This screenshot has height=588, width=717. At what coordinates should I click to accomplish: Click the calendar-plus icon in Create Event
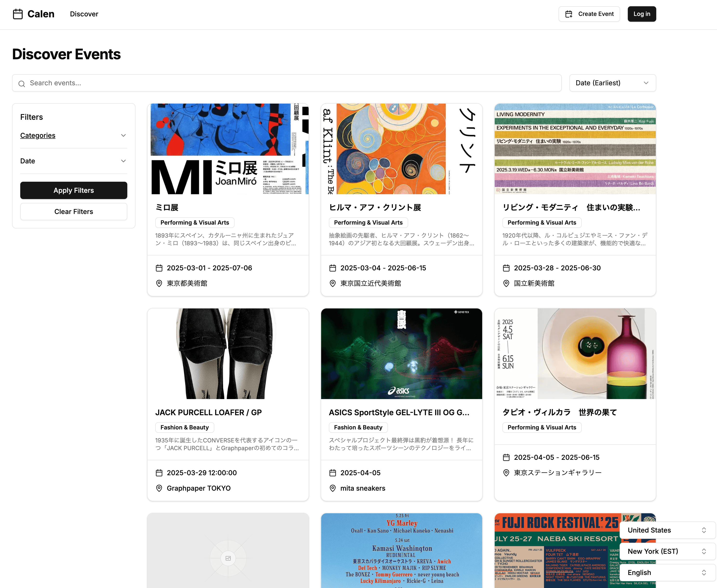(568, 14)
